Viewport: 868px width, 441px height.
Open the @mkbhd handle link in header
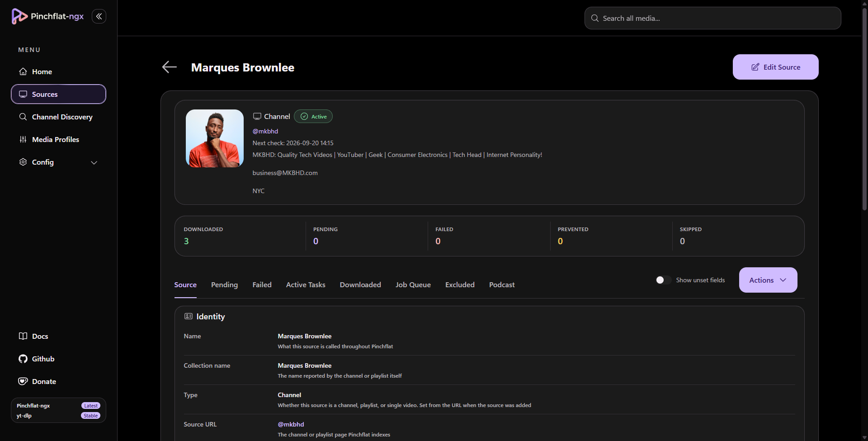tap(265, 131)
